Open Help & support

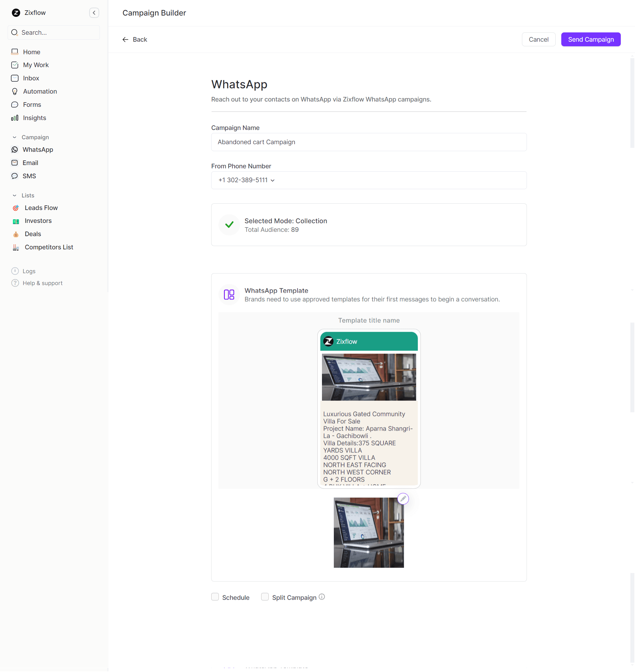(x=42, y=283)
